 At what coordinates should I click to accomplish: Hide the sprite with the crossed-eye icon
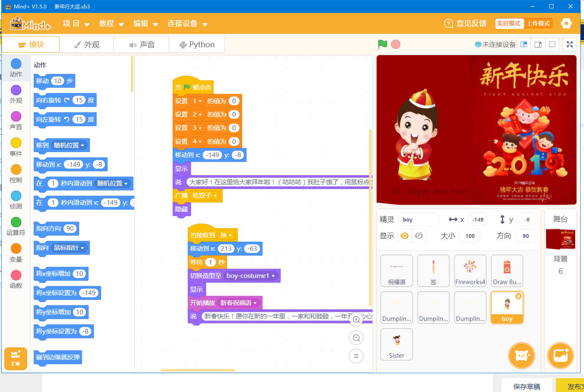tap(419, 236)
